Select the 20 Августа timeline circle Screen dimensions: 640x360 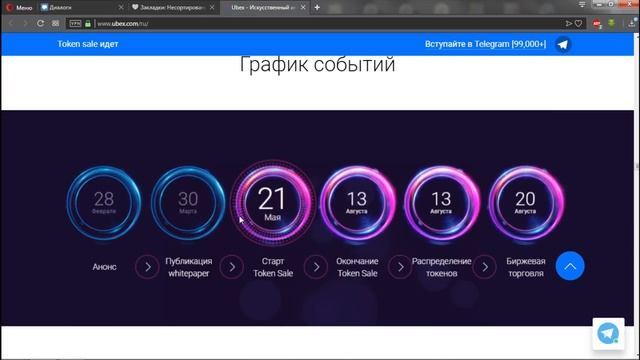click(526, 203)
